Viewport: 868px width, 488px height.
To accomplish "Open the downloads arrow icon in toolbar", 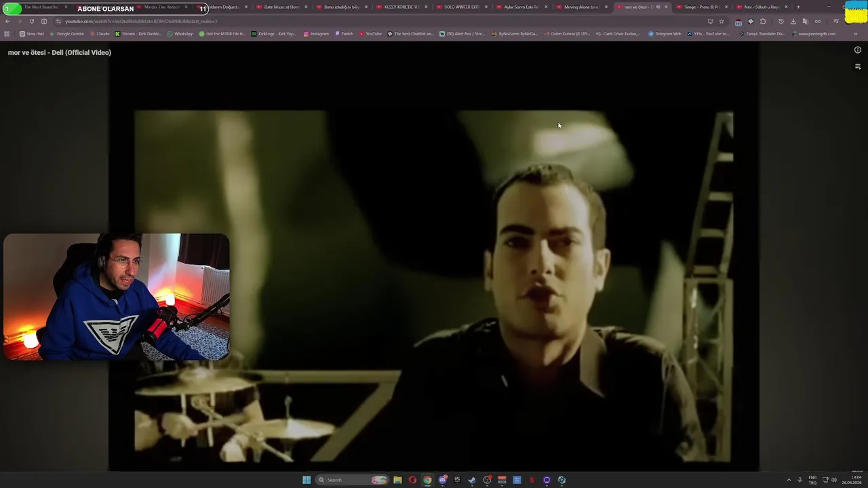I will pos(793,22).
